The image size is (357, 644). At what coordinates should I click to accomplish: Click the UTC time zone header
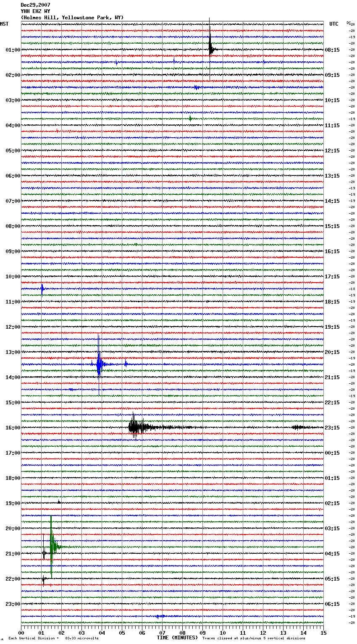(334, 24)
